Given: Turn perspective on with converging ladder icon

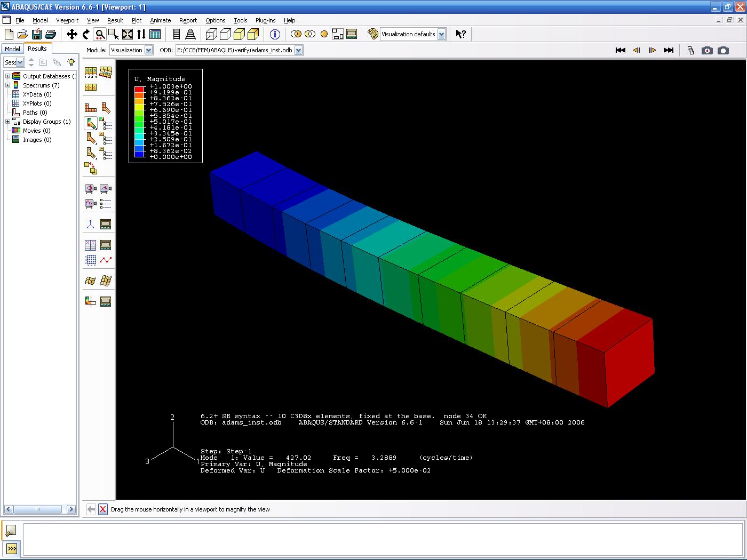Looking at the screenshot, I should (190, 35).
